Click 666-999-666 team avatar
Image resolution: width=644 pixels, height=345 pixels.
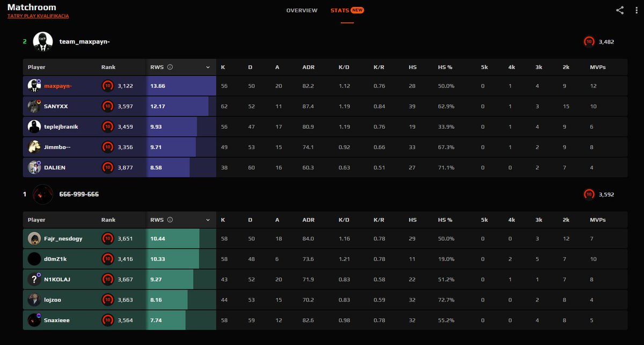(x=43, y=194)
